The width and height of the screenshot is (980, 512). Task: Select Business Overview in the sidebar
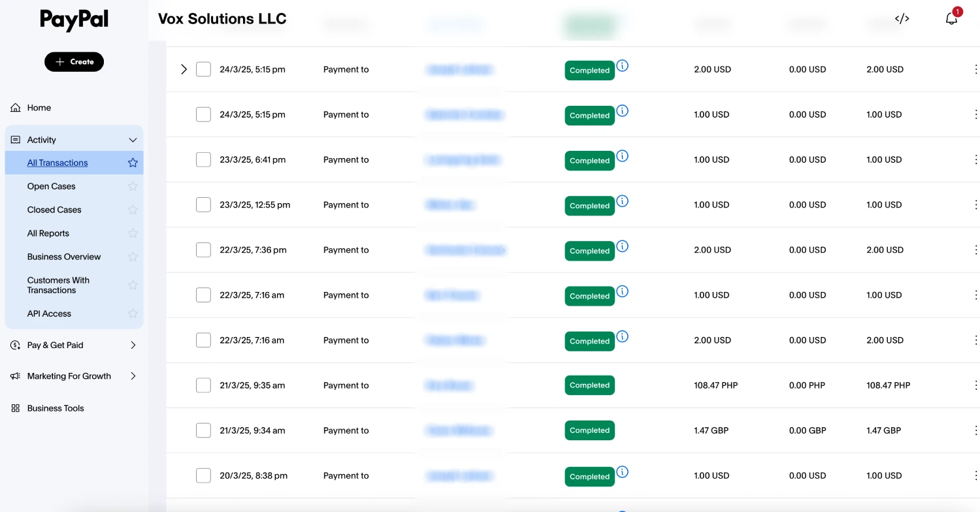(63, 257)
